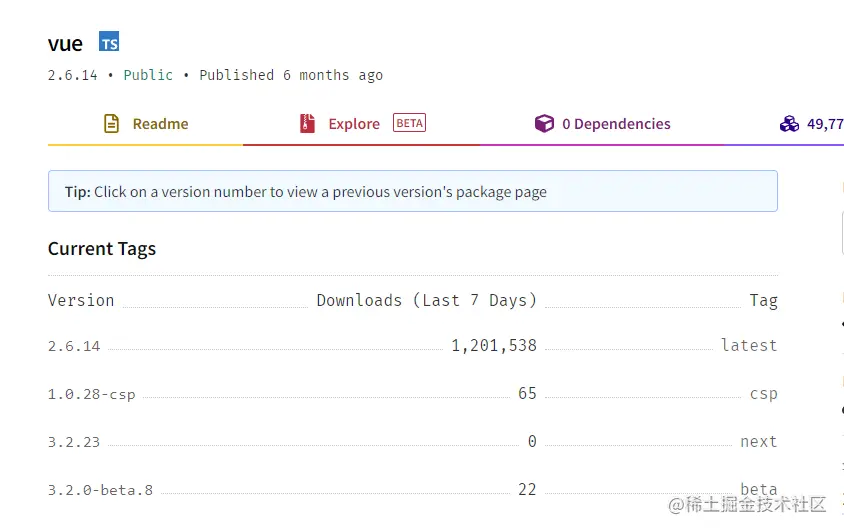Click version 2.6.14 under package title
844x532 pixels.
tap(73, 75)
